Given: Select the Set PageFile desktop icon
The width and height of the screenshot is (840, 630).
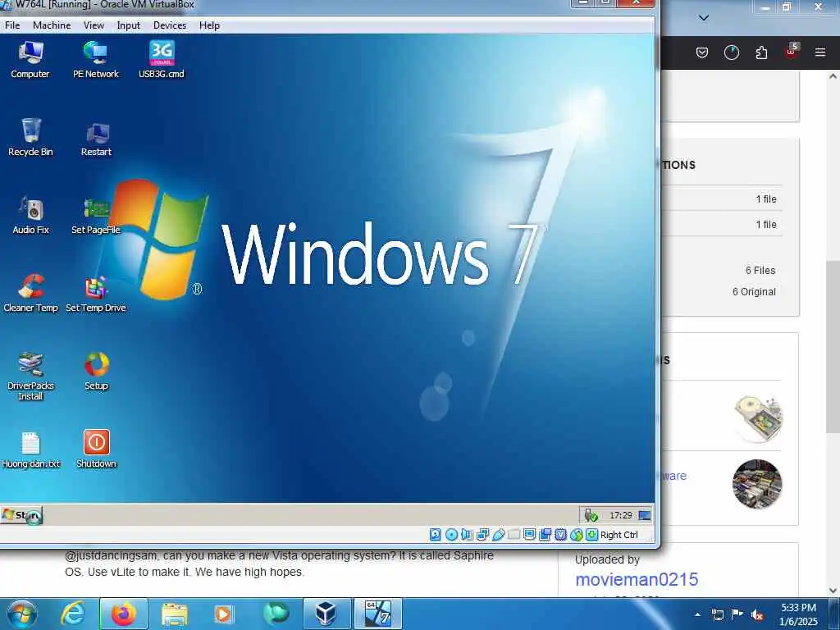Looking at the screenshot, I should 96,216.
